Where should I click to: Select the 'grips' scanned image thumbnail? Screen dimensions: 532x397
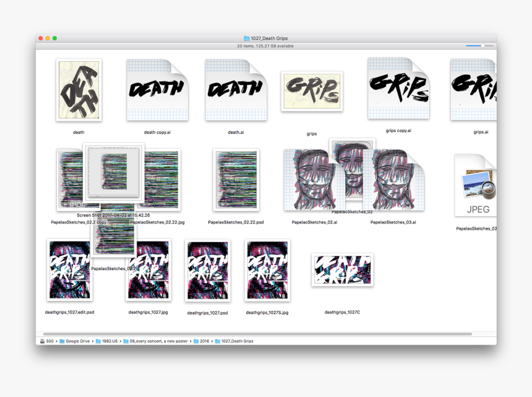coord(312,91)
